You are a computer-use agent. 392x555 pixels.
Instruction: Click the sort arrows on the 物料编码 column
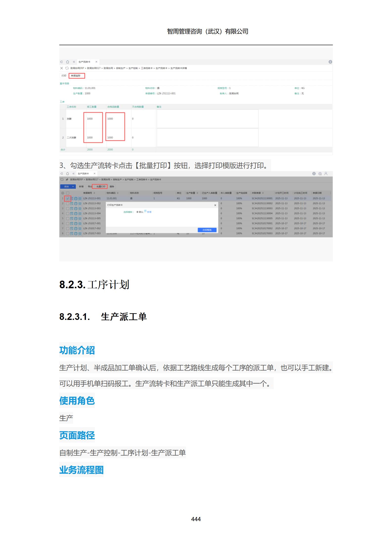118,193
